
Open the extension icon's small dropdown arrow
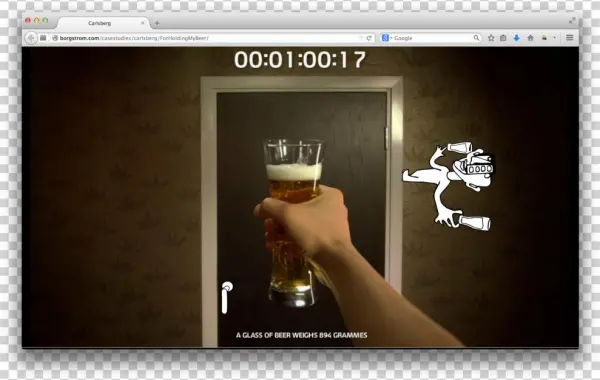click(x=555, y=38)
